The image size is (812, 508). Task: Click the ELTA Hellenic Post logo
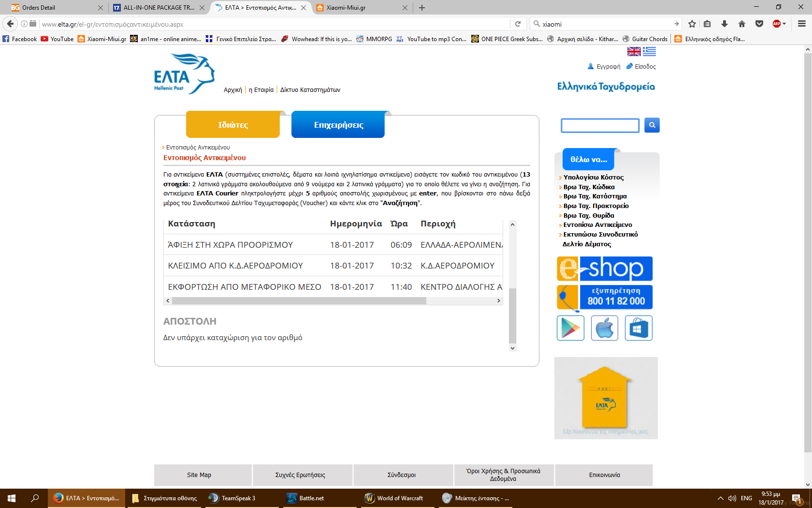point(184,74)
